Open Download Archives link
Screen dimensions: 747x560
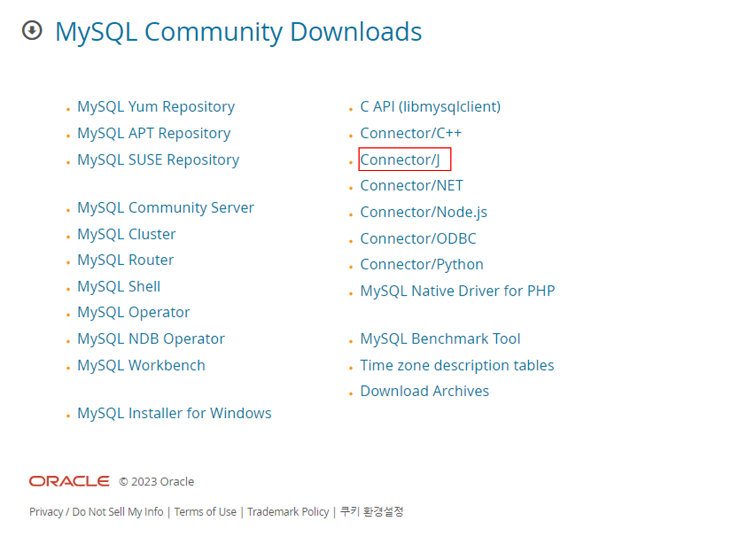(x=424, y=391)
